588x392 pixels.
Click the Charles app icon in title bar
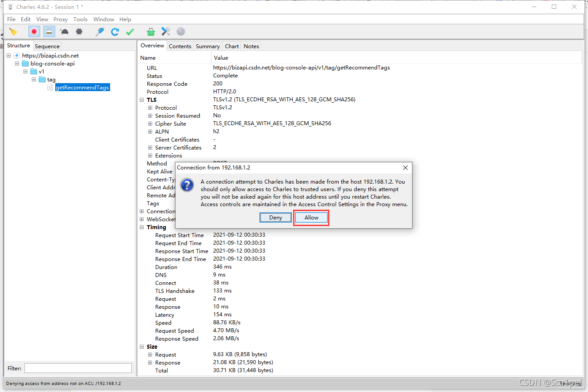pyautogui.click(x=11, y=7)
